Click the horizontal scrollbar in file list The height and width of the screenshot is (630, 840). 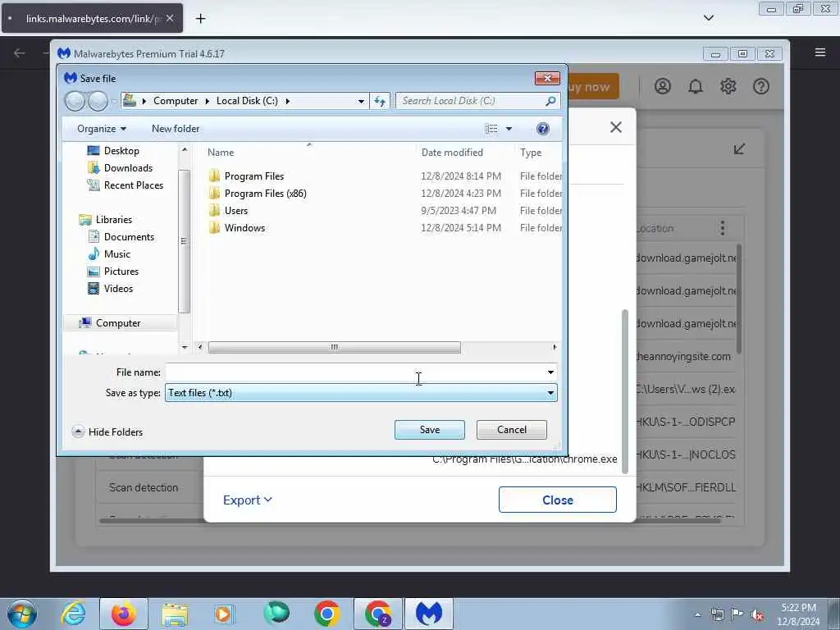coord(335,347)
